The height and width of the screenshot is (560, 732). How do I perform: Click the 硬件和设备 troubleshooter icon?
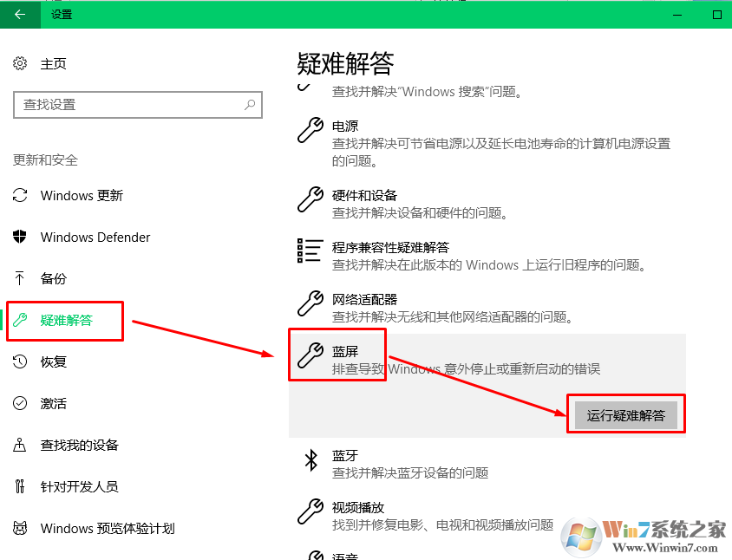[x=310, y=199]
